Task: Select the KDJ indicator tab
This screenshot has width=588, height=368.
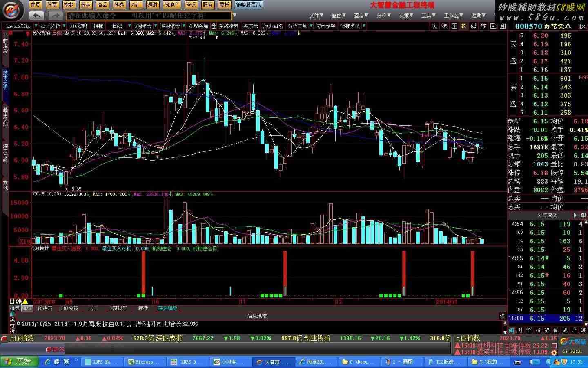Action: (94, 308)
